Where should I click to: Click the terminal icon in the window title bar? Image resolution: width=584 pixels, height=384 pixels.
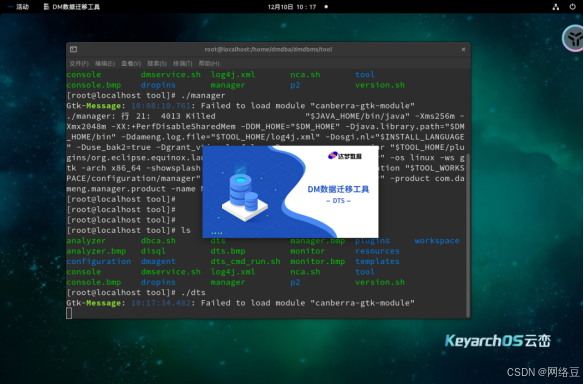[x=73, y=49]
